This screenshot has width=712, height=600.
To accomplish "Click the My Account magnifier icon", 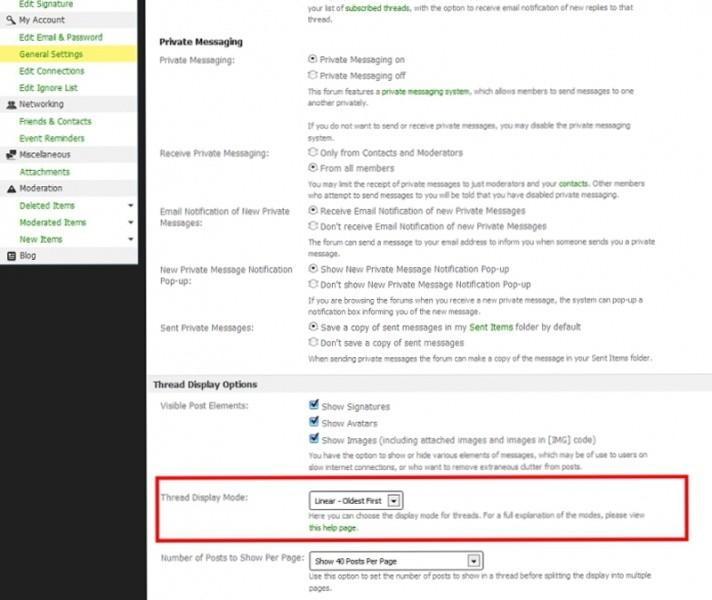I will coord(11,20).
